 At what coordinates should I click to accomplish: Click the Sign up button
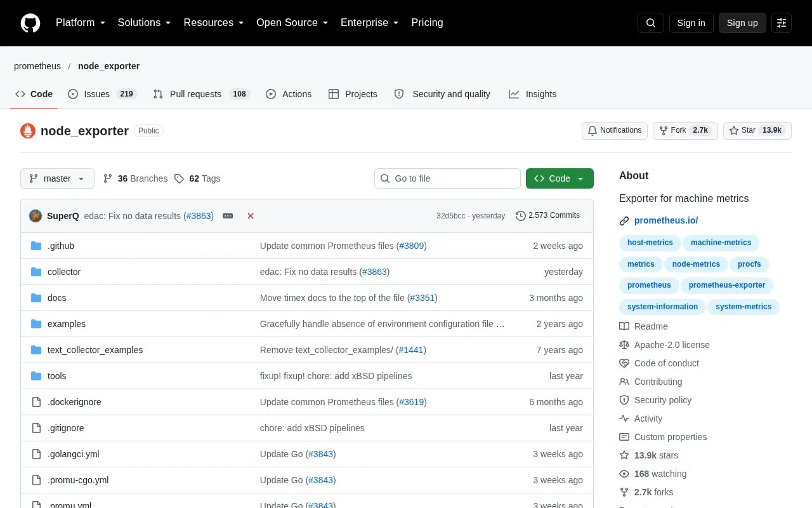coord(742,23)
